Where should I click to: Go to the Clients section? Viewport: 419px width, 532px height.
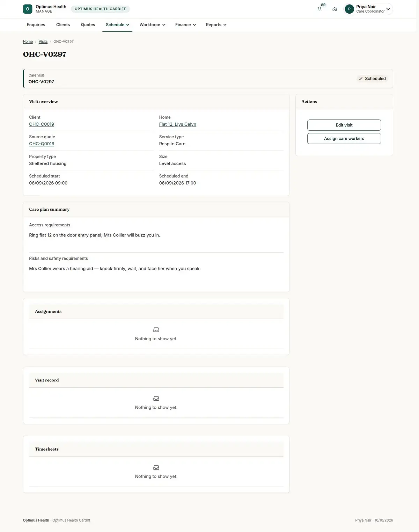[x=63, y=25]
